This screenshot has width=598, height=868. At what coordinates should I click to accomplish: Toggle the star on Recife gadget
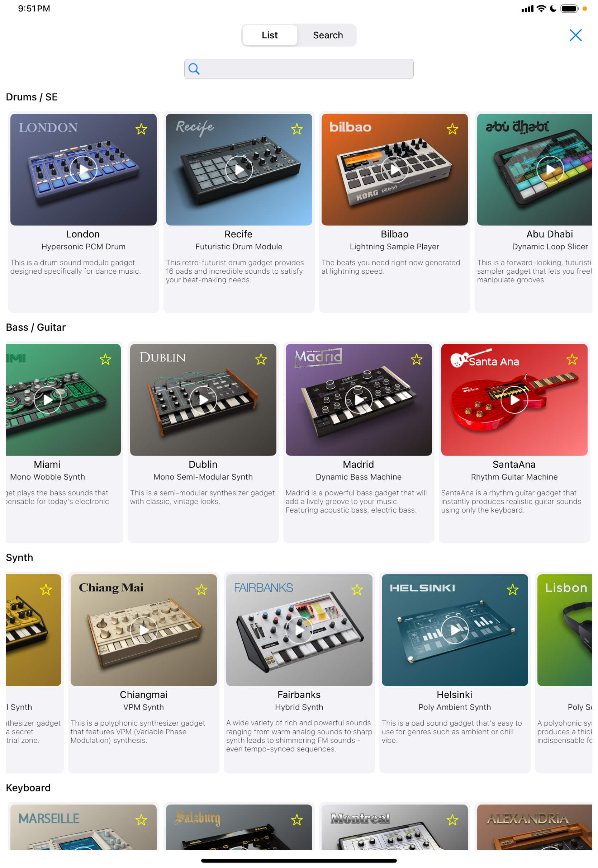pos(297,129)
